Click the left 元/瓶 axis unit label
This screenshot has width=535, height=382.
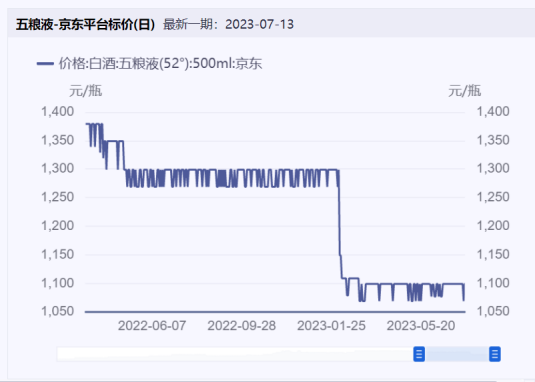pyautogui.click(x=86, y=91)
